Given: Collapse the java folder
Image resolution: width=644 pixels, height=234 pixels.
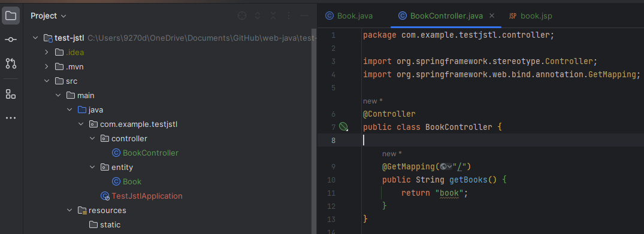Looking at the screenshot, I should click(x=69, y=110).
